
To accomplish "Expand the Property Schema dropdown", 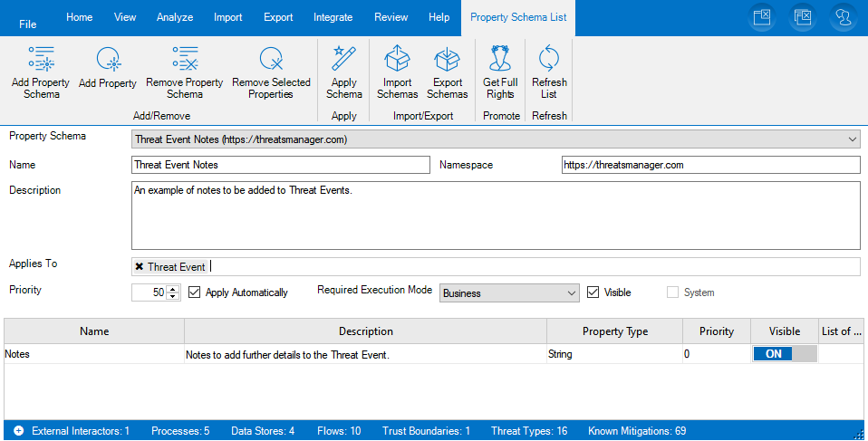I will click(852, 139).
